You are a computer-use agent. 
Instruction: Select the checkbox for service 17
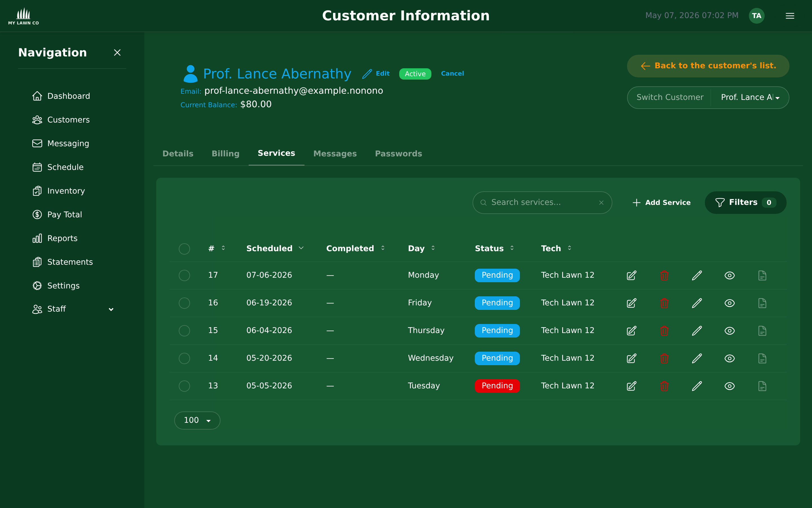pyautogui.click(x=184, y=275)
